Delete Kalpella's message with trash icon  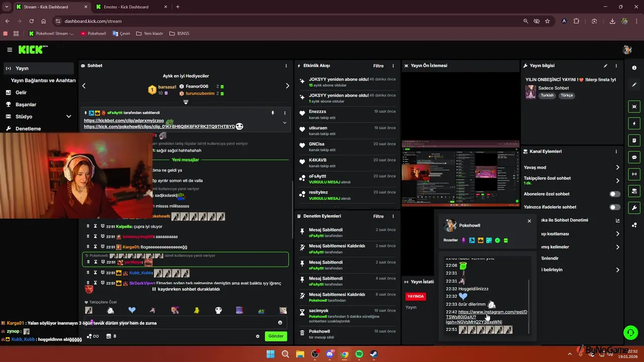click(88, 226)
